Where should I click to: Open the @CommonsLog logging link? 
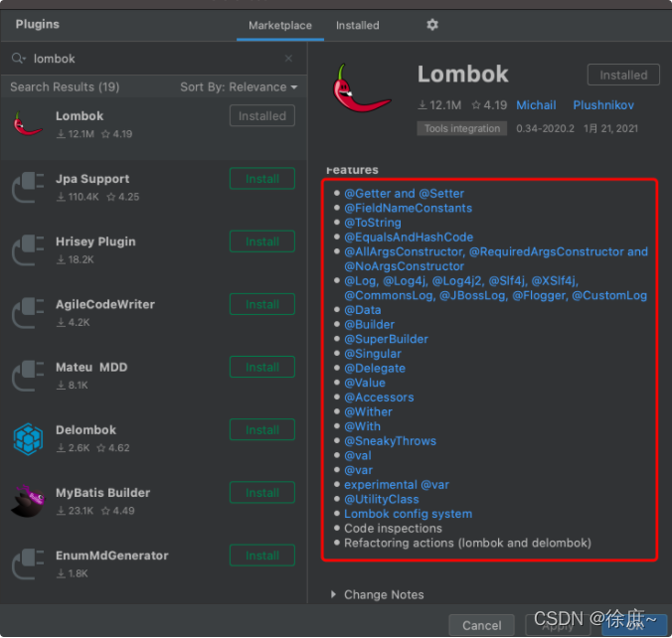tap(390, 295)
